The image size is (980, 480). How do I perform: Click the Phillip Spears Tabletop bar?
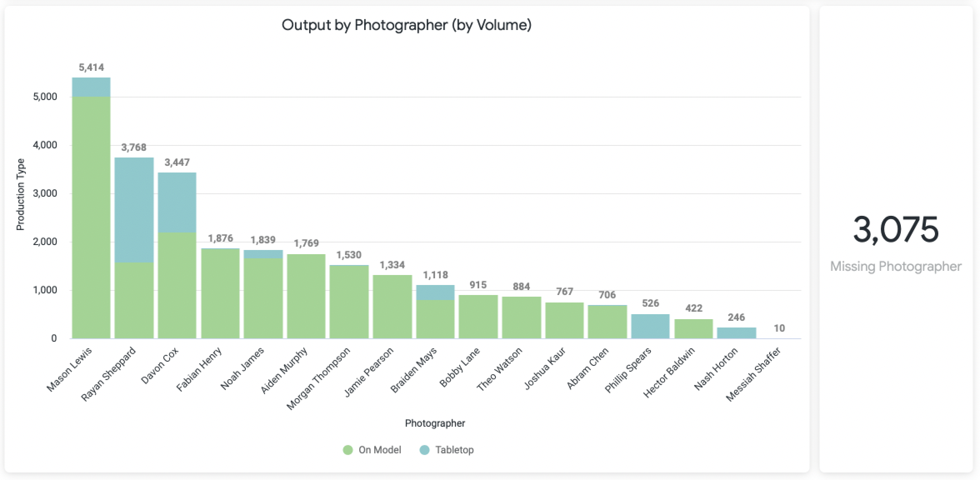[650, 326]
